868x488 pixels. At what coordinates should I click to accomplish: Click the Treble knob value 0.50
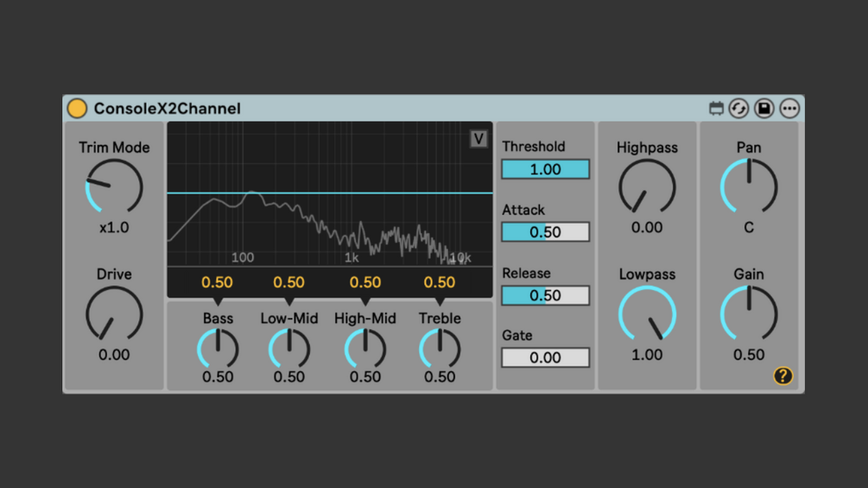coord(440,377)
